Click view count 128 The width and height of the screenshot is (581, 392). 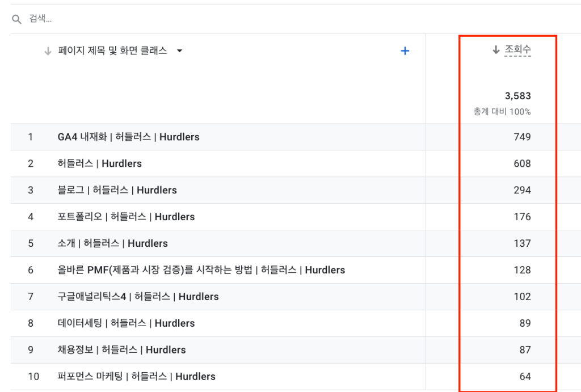[522, 270]
